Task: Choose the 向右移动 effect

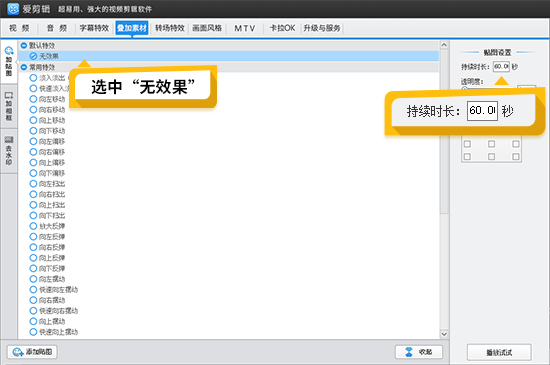Action: [47, 110]
